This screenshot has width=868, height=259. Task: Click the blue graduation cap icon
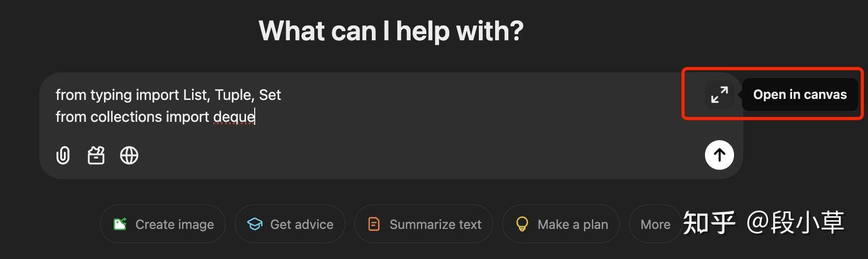255,224
